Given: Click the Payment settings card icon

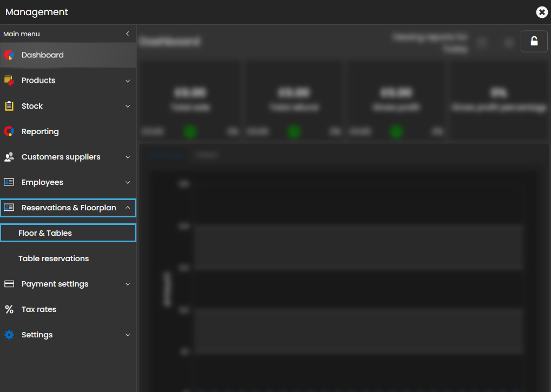Looking at the screenshot, I should point(9,284).
